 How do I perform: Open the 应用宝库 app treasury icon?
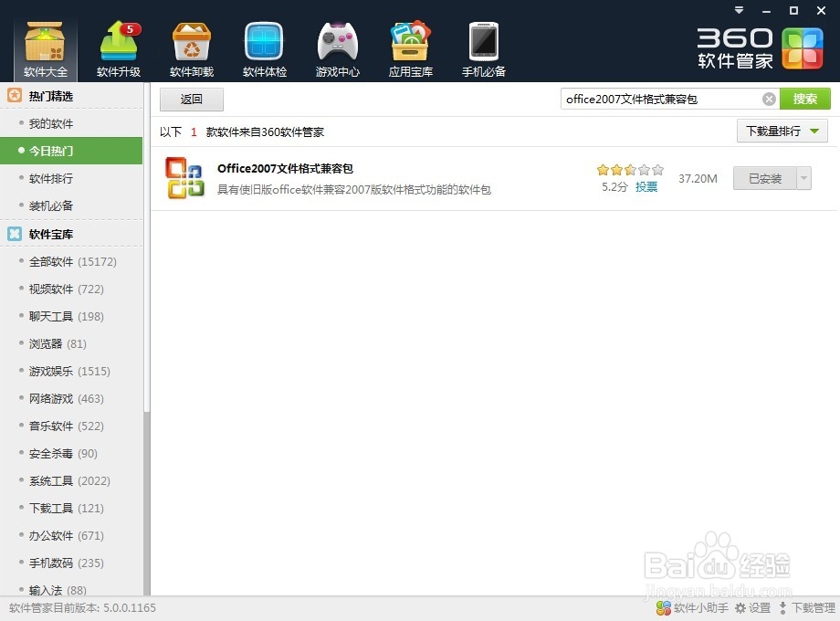tap(410, 49)
